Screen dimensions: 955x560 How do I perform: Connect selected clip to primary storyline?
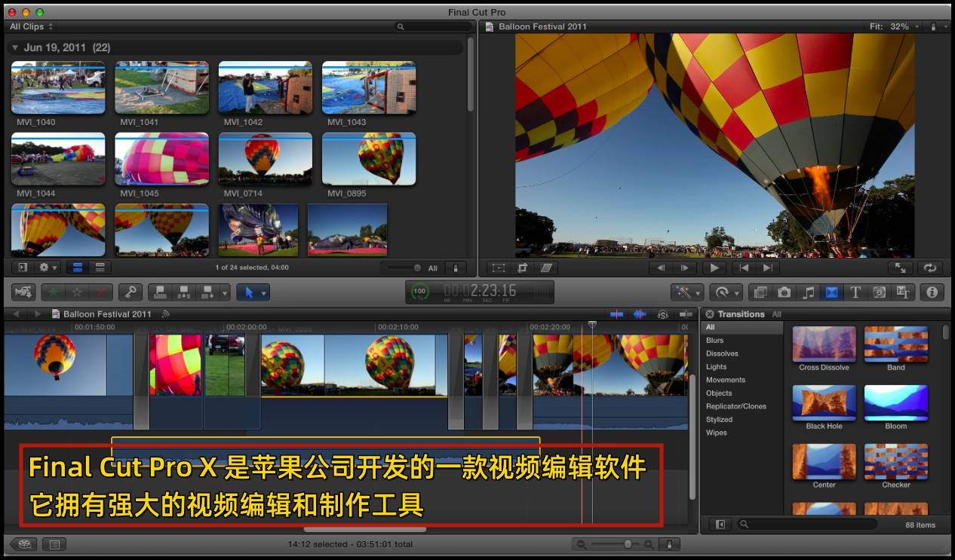pyautogui.click(x=159, y=292)
